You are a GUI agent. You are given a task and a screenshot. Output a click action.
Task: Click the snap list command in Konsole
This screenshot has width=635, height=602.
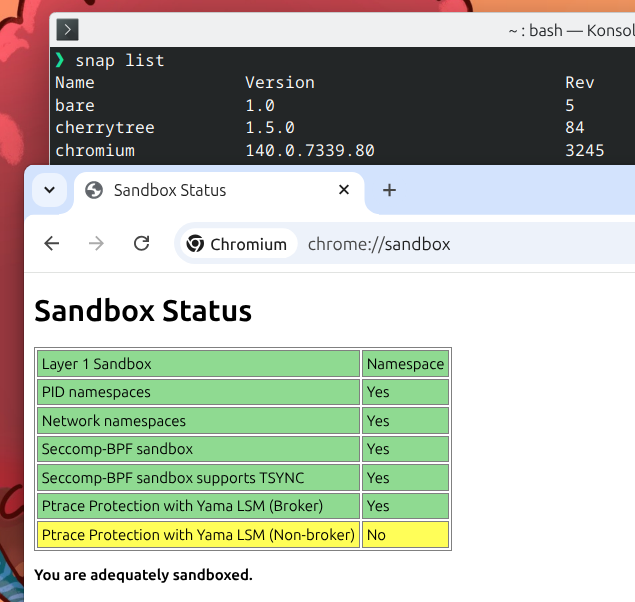(x=120, y=61)
